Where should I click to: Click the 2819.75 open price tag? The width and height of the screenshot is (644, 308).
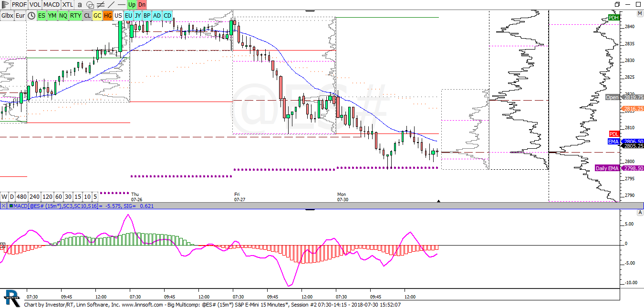pos(634,97)
